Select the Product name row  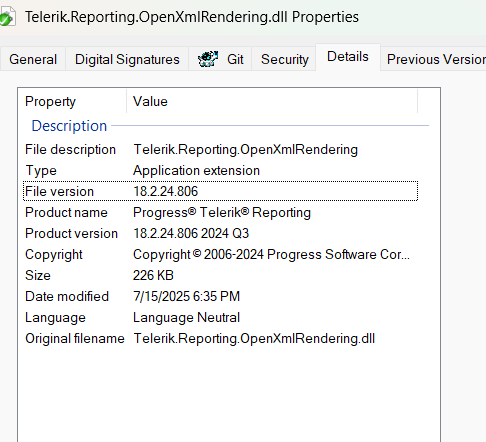[220, 212]
